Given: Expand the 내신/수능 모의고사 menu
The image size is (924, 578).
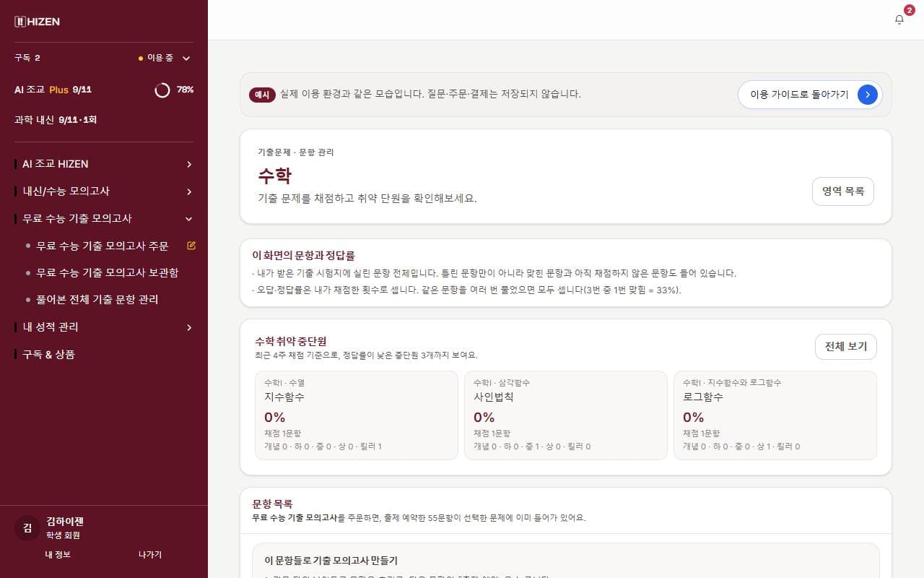Looking at the screenshot, I should pos(104,191).
